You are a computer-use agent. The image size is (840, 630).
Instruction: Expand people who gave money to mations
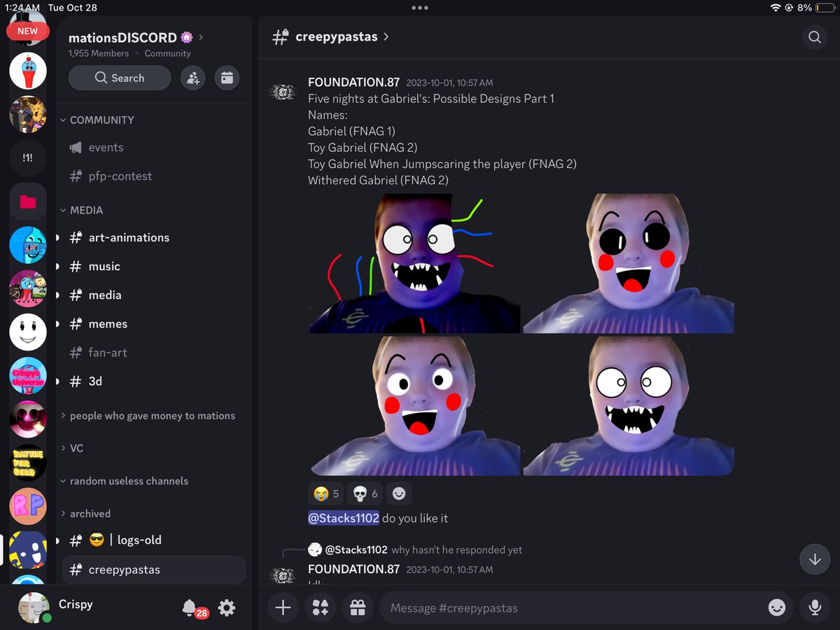tap(148, 416)
